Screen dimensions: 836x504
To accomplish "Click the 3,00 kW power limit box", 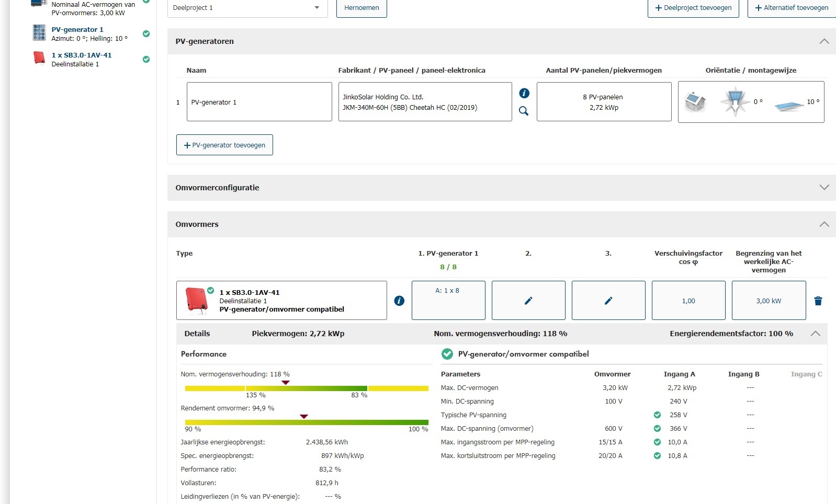I will coord(769,301).
